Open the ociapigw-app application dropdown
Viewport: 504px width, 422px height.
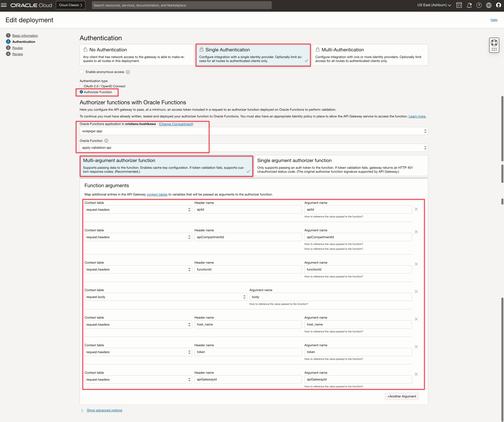[x=253, y=131]
